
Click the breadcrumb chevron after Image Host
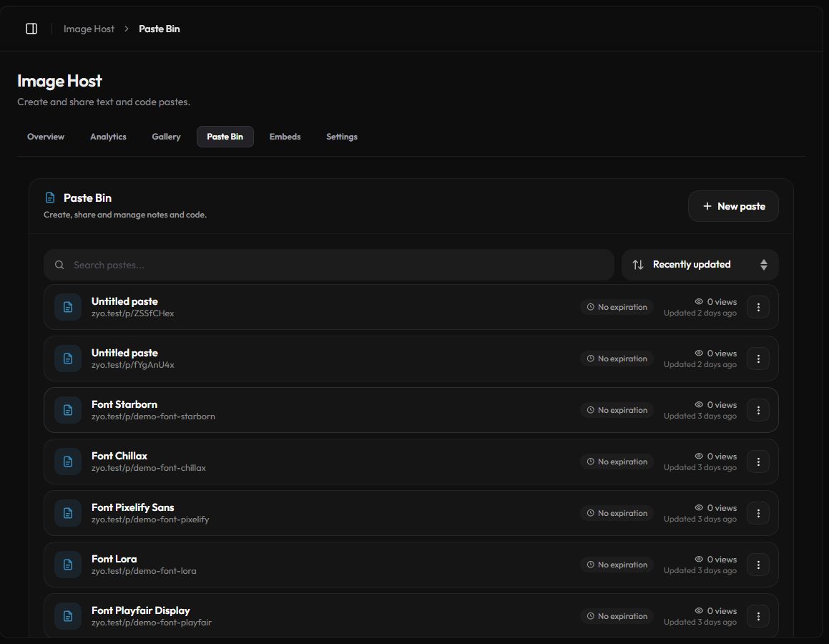127,29
